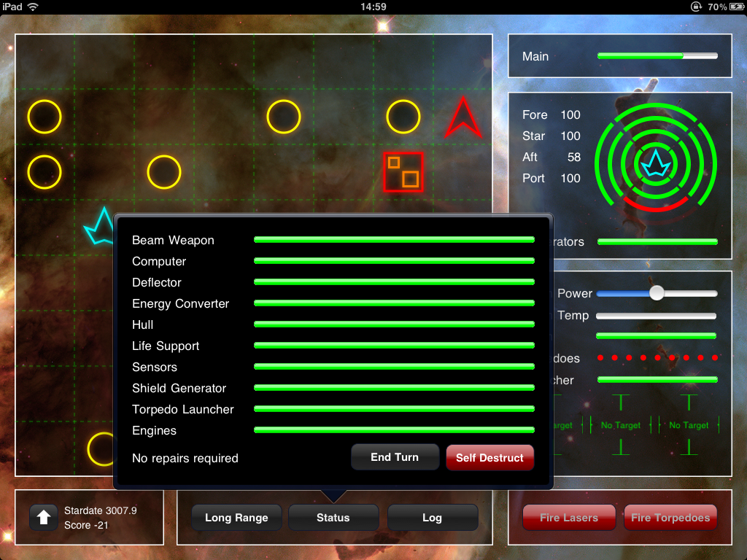Image resolution: width=747 pixels, height=560 pixels.
Task: Close the Status popover via Status button
Action: click(333, 518)
